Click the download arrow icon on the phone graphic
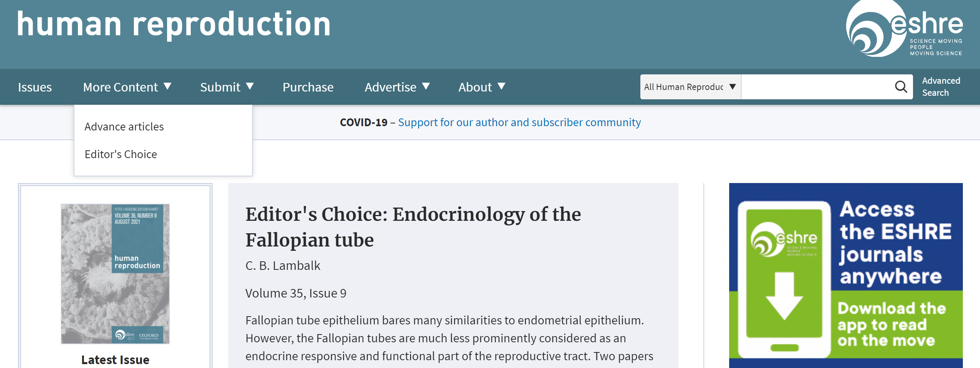This screenshot has height=368, width=980. [x=784, y=296]
